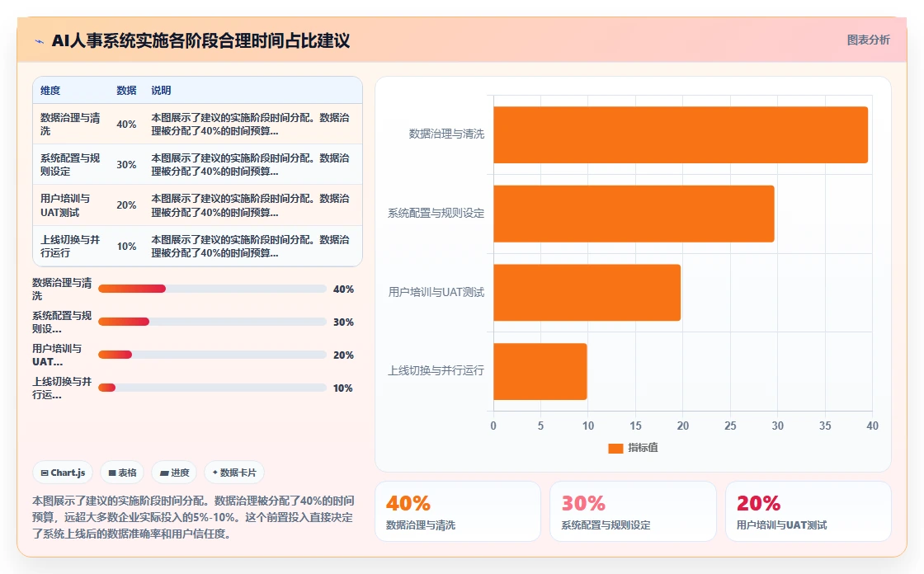Screen dimensions: 924x574
Task: Click the 20% value in the table
Action: click(126, 205)
